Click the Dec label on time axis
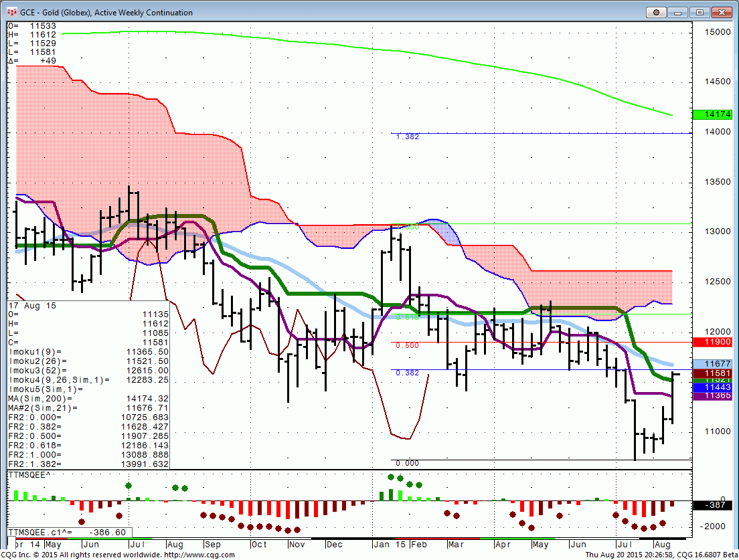Screen dimensions: 739x560 click(x=335, y=545)
